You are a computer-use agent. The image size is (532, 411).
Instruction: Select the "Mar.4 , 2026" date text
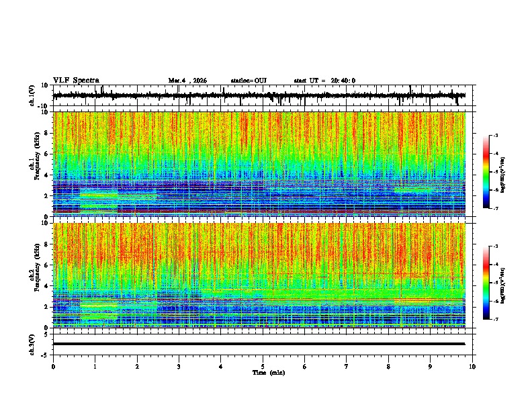click(187, 81)
